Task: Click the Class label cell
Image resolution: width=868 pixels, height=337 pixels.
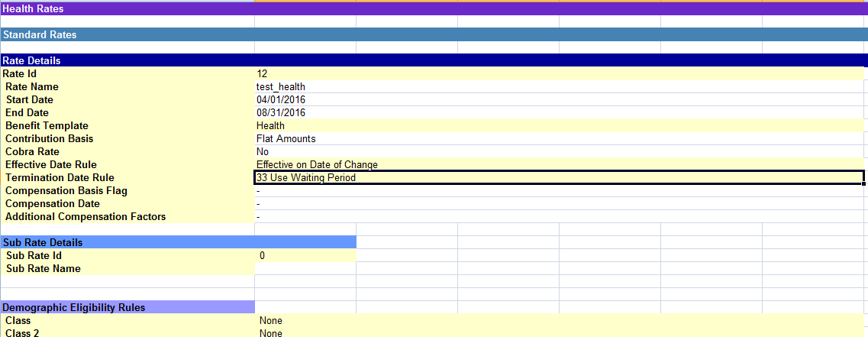Action: coord(127,320)
